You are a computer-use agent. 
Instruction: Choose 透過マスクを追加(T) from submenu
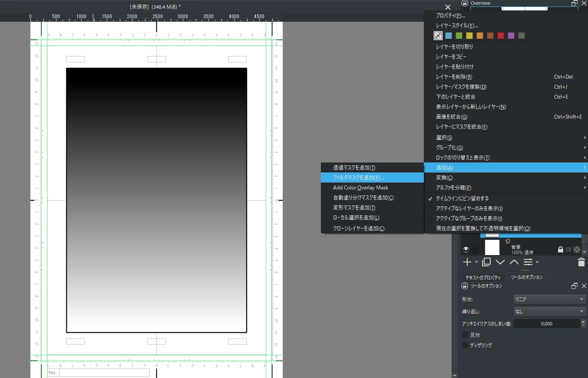[372, 167]
